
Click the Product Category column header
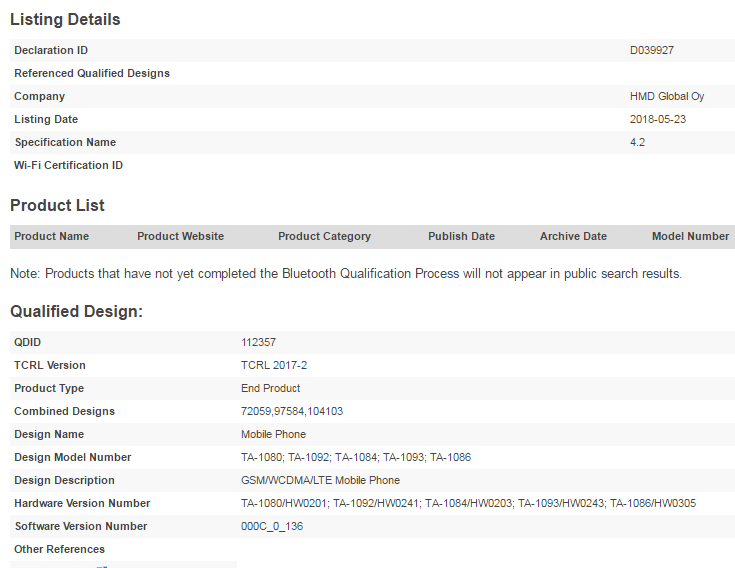click(x=324, y=236)
